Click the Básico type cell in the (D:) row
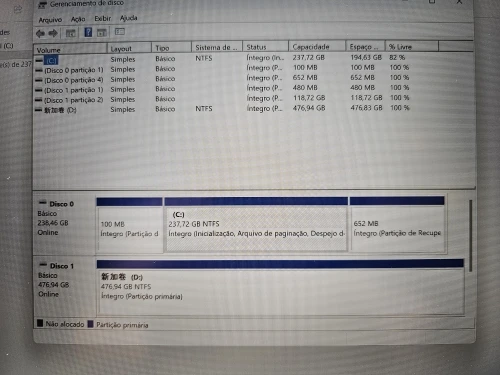The image size is (500, 375). click(x=165, y=109)
